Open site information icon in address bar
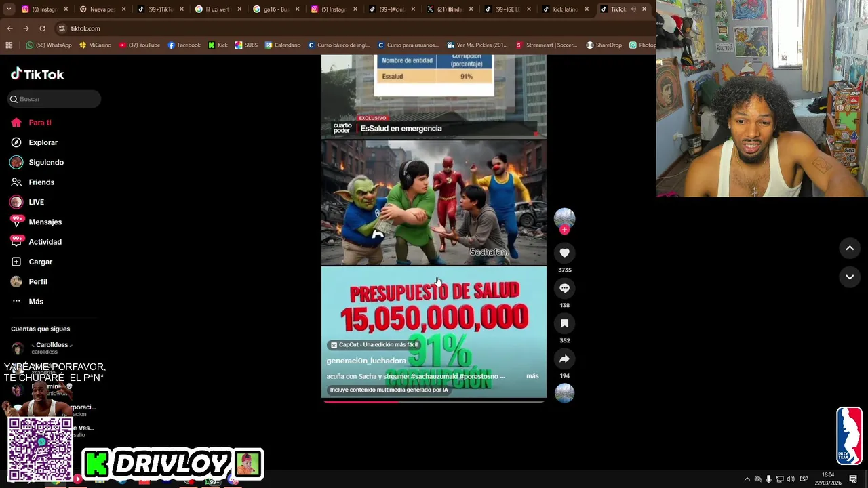The width and height of the screenshot is (868, 488). coord(62,28)
